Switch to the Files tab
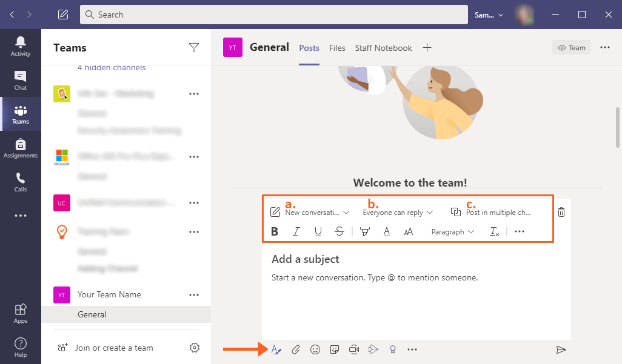Screen dimensions: 622x364 [x=337, y=48]
